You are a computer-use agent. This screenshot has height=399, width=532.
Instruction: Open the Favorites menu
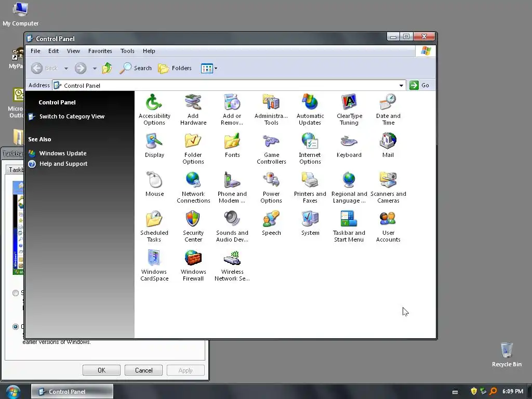pyautogui.click(x=100, y=51)
